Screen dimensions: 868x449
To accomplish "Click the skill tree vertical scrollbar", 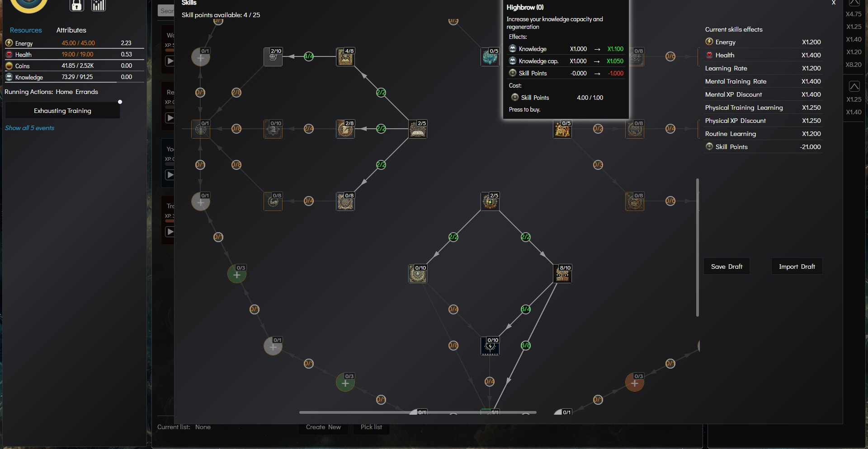I will coord(698,248).
